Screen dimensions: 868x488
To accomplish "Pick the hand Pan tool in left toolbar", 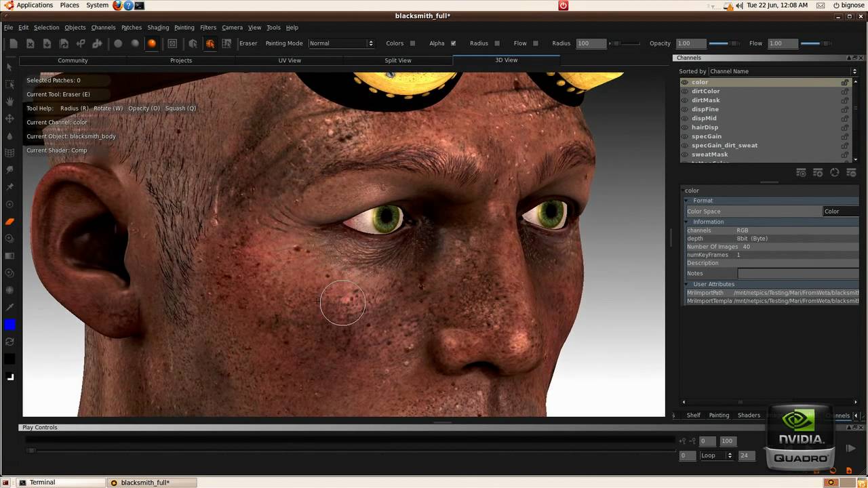I will 9,101.
